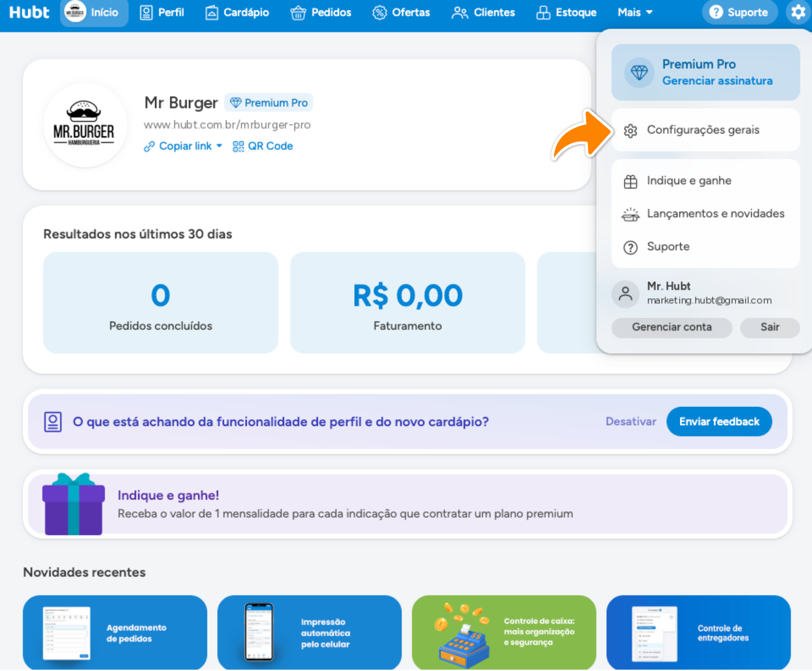Click the Mr. Hubt user avatar icon

point(625,294)
